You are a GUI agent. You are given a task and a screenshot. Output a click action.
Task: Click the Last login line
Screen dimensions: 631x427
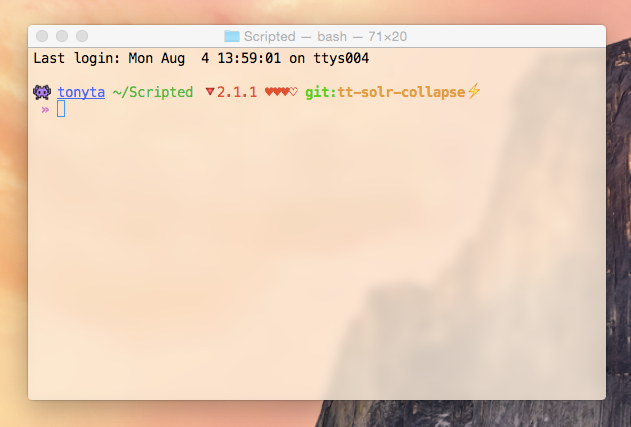pyautogui.click(x=201, y=58)
